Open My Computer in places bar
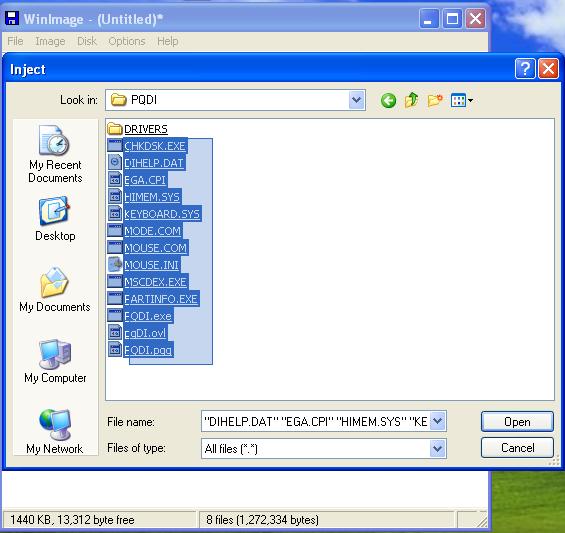Viewport: 565px width, 533px height. (x=55, y=361)
